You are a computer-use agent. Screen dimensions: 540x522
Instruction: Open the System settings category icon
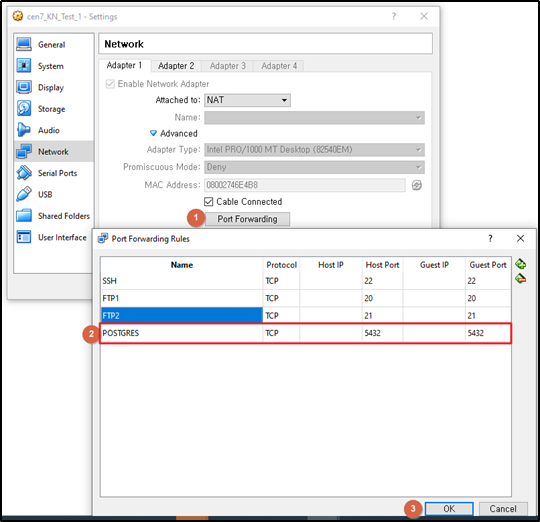click(x=24, y=66)
